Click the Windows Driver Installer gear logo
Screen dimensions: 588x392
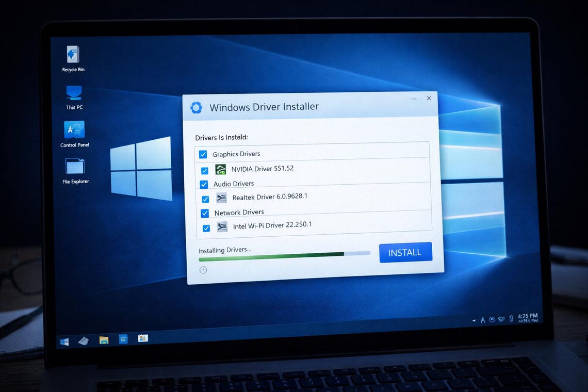point(196,108)
